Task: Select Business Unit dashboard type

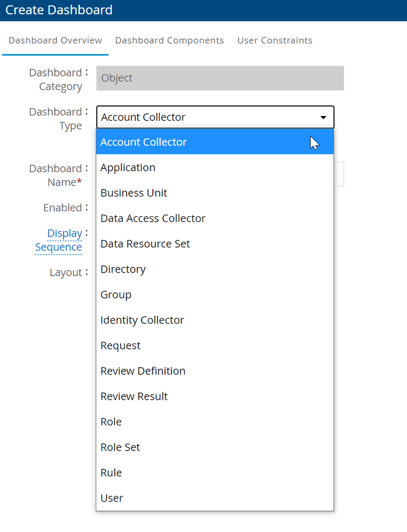Action: pos(134,193)
